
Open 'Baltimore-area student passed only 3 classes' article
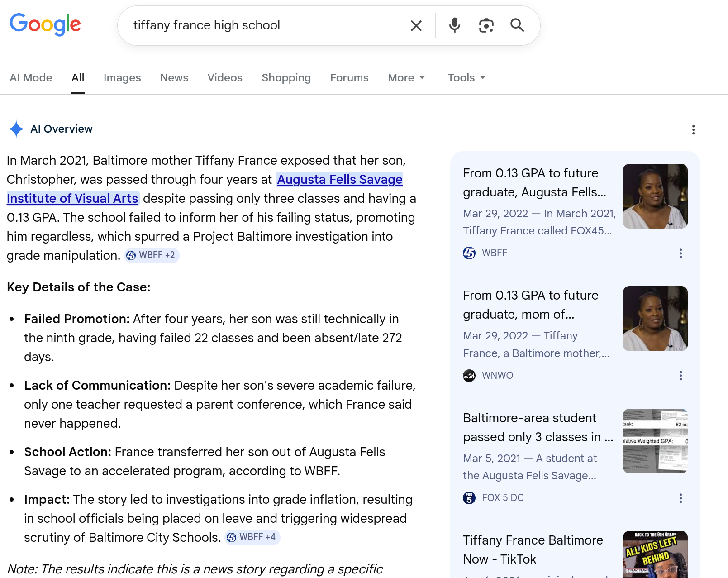coord(538,427)
